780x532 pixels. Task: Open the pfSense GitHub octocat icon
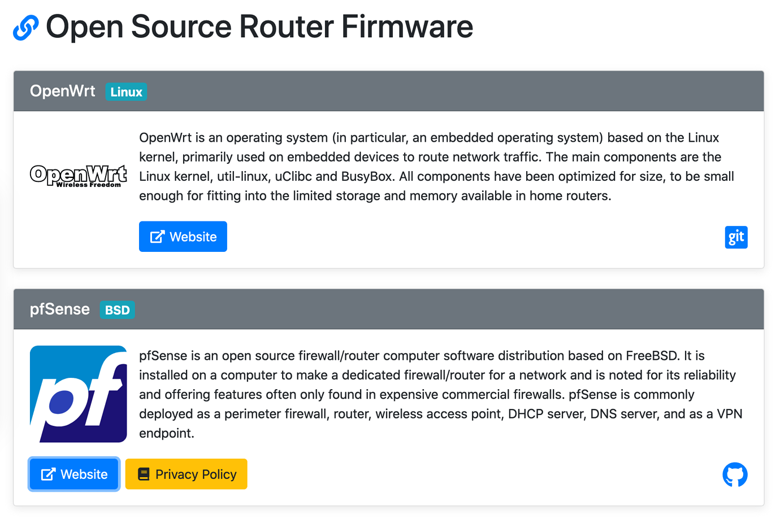coord(735,474)
